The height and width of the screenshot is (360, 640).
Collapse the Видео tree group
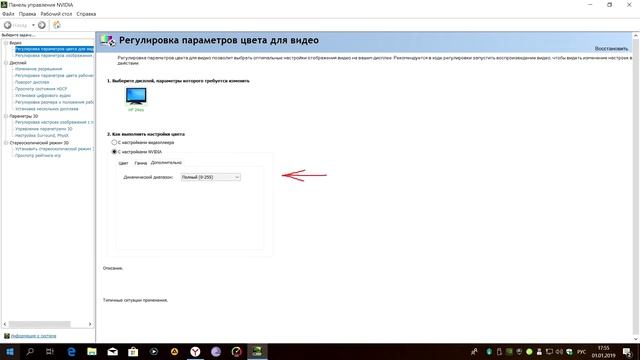tap(6, 43)
